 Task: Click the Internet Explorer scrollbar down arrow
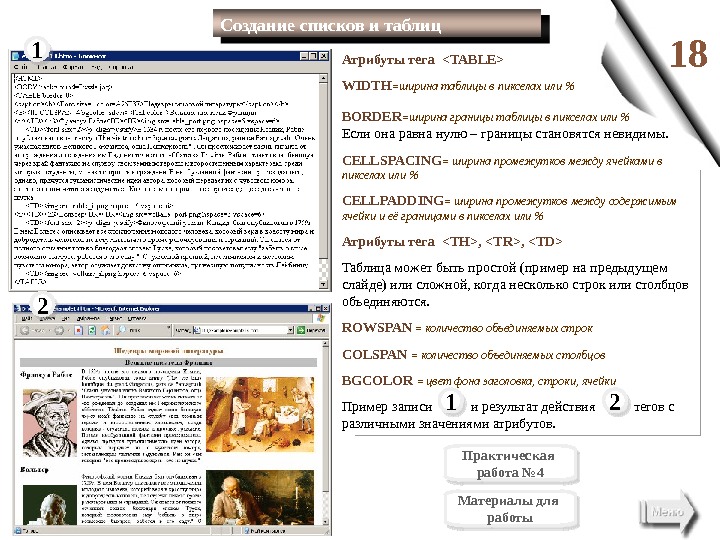tap(326, 522)
